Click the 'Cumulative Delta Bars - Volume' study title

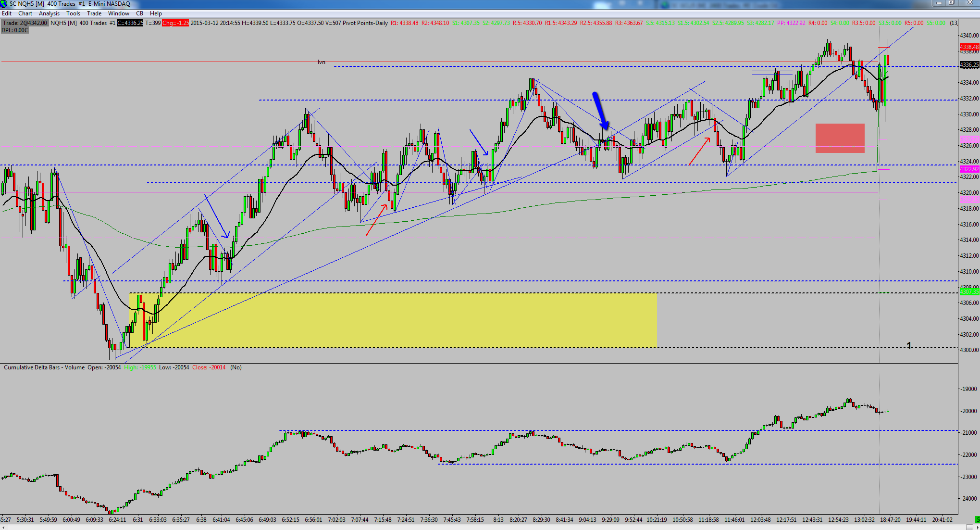[44, 367]
